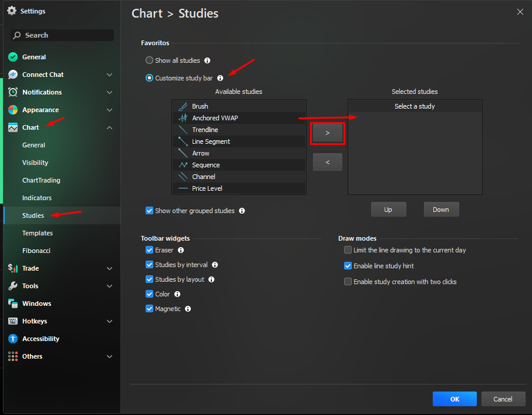
Task: Add study with the > button
Action: tap(327, 133)
